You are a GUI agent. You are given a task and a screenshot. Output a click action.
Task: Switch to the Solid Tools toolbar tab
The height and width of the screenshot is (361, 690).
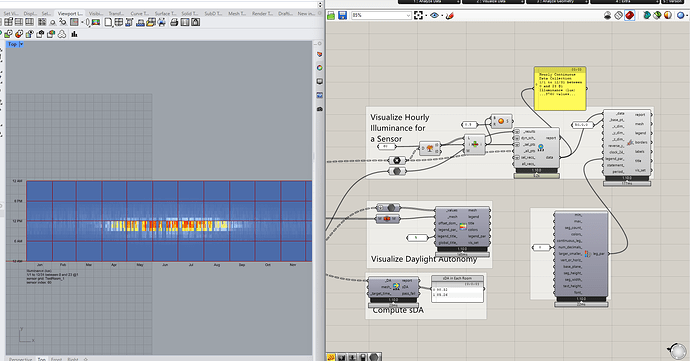[190, 13]
